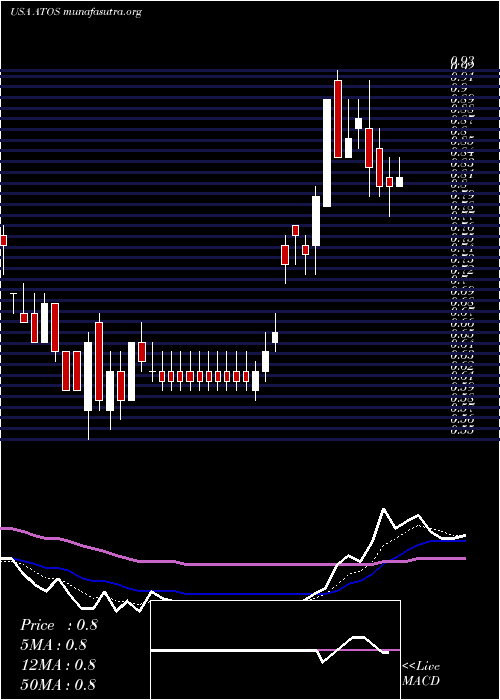
Task: Click the 'Price : 0.8' label
Action: [x=58, y=625]
